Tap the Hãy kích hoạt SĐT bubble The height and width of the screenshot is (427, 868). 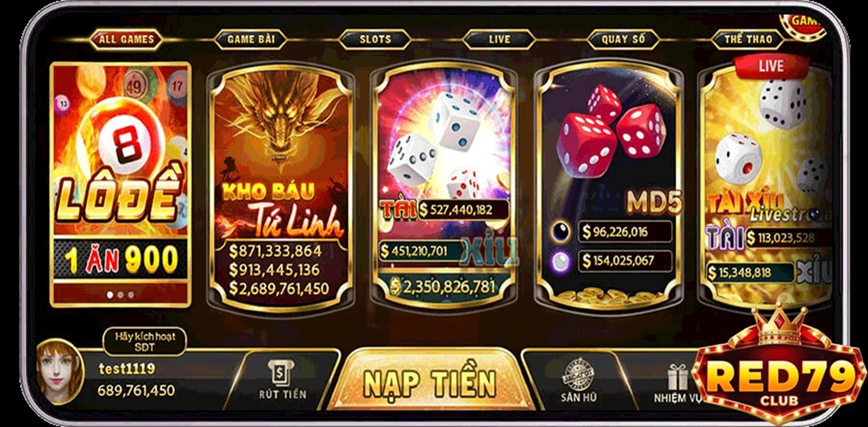pyautogui.click(x=144, y=341)
